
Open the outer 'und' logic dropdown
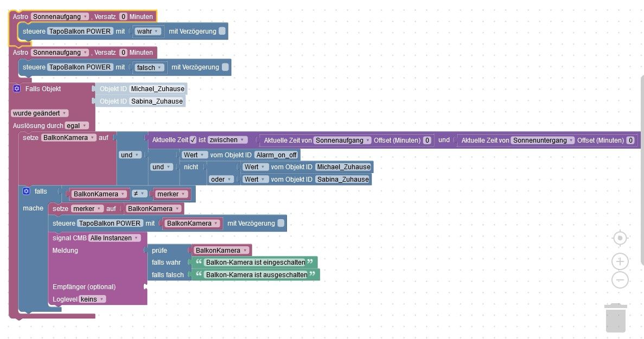click(x=130, y=155)
